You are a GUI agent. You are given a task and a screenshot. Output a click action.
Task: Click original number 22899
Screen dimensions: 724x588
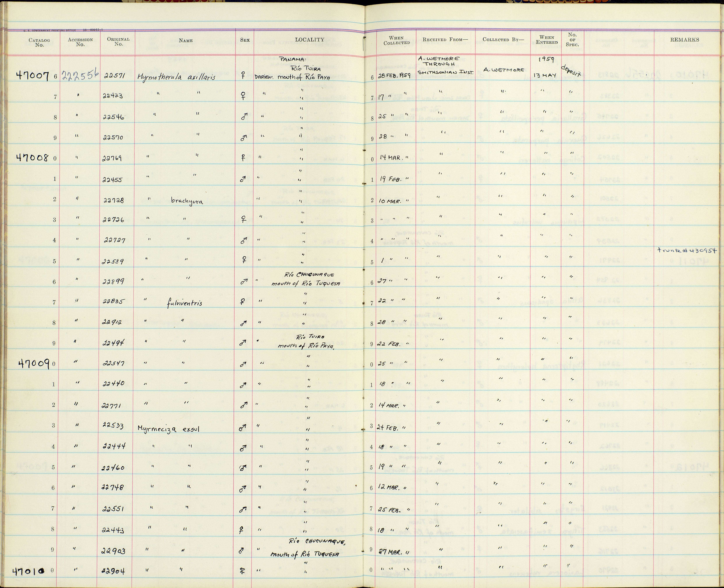[x=114, y=281]
